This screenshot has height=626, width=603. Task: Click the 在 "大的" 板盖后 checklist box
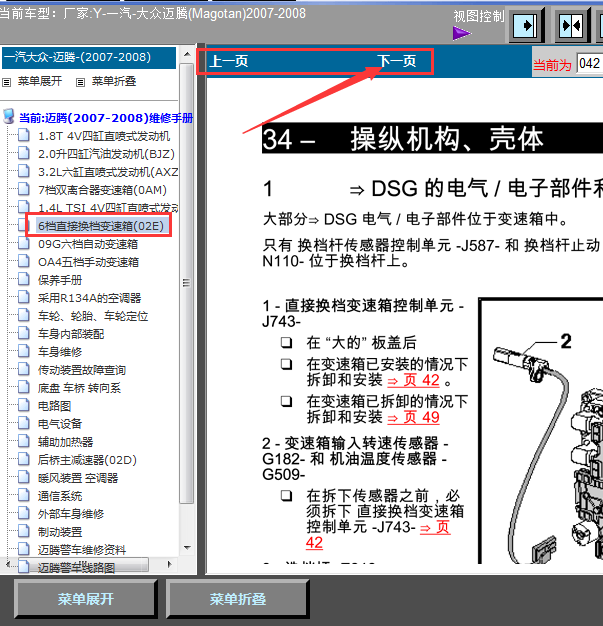286,343
